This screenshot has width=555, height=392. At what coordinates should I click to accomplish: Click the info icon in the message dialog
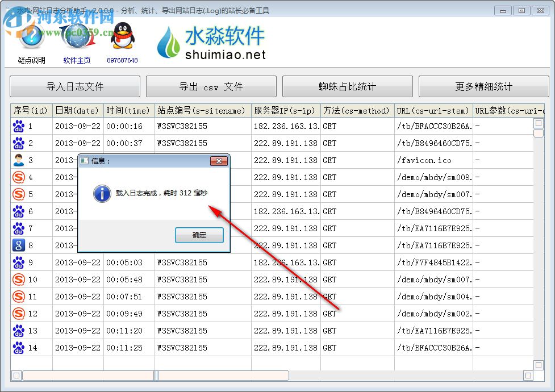coord(102,194)
